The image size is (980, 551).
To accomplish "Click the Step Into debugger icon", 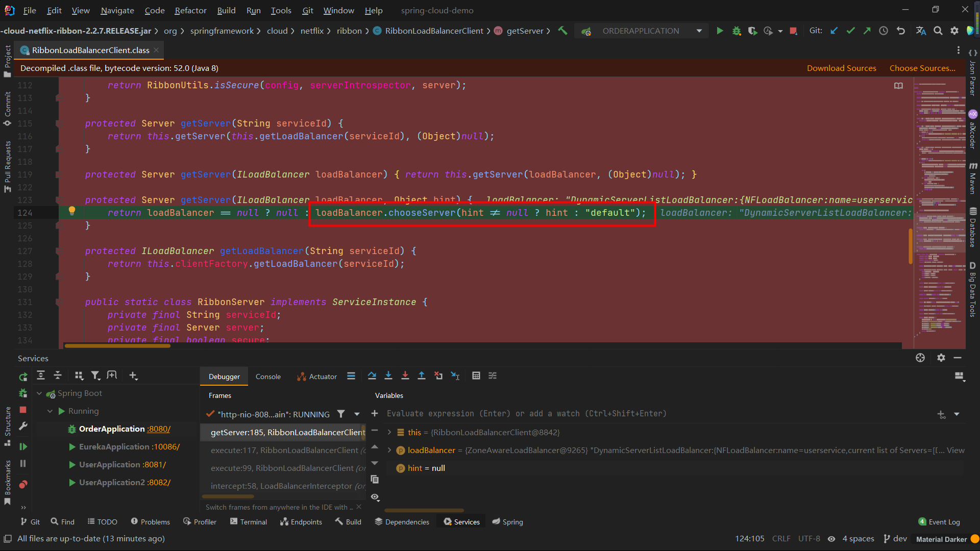I will [388, 376].
